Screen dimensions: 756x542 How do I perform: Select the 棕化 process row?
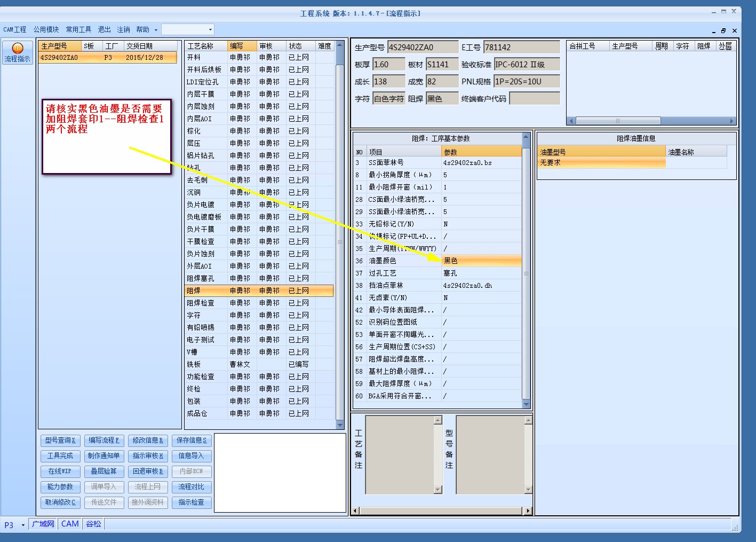260,131
